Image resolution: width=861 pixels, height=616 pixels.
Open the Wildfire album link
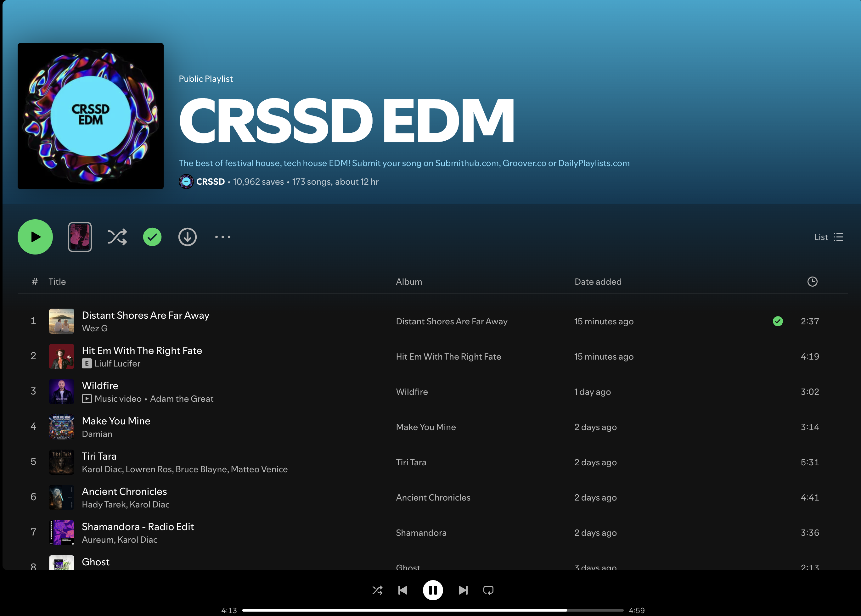[x=412, y=392]
